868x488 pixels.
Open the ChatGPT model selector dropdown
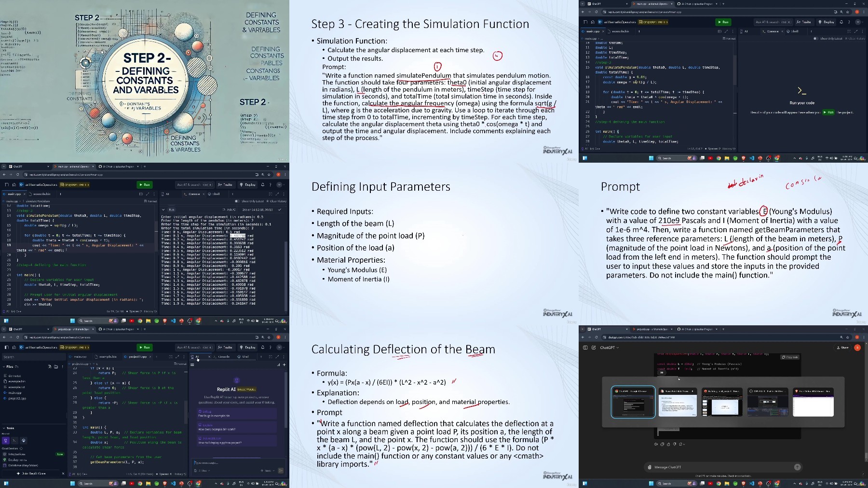point(609,348)
